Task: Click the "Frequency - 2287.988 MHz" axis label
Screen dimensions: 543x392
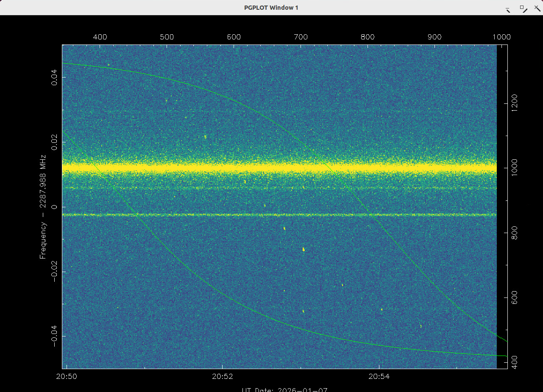Action: click(x=43, y=207)
